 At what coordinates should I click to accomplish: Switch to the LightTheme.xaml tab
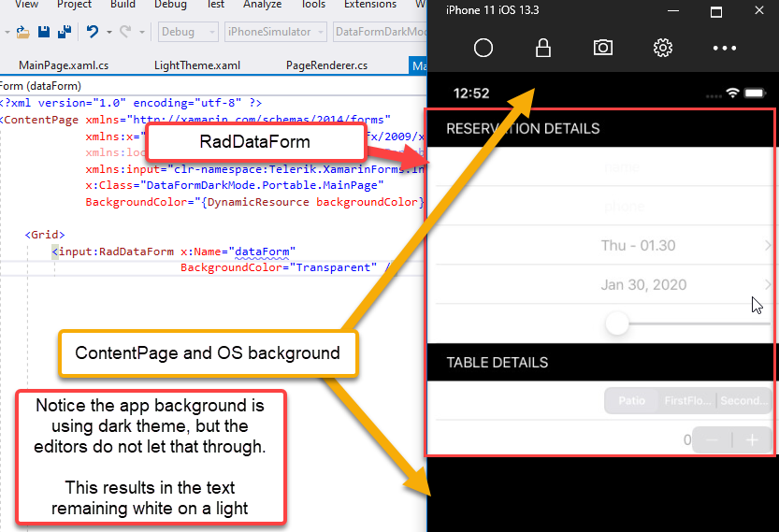coord(197,65)
